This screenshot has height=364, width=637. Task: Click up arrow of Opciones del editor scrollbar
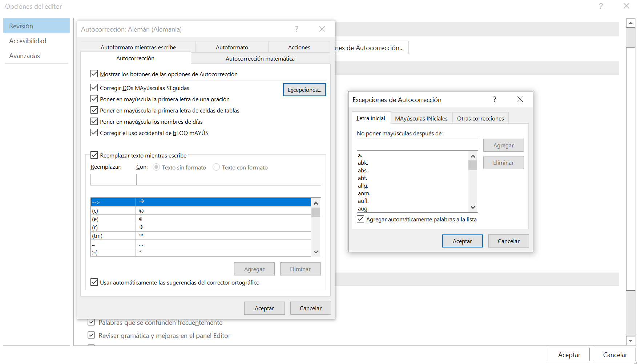tap(630, 23)
